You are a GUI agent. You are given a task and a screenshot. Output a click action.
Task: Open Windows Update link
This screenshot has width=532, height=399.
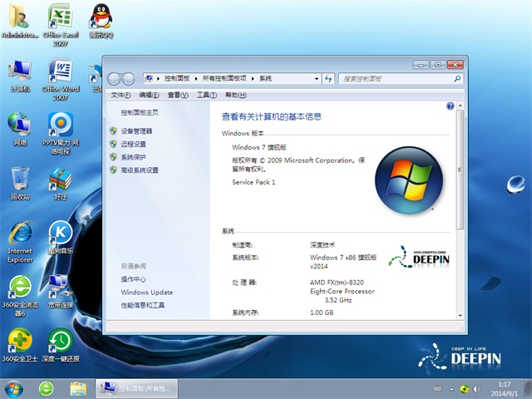146,292
